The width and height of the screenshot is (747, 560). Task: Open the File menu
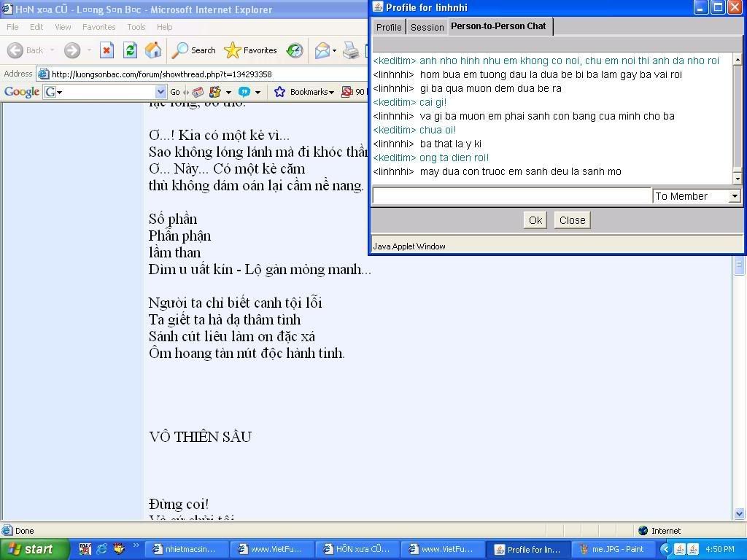(13, 27)
